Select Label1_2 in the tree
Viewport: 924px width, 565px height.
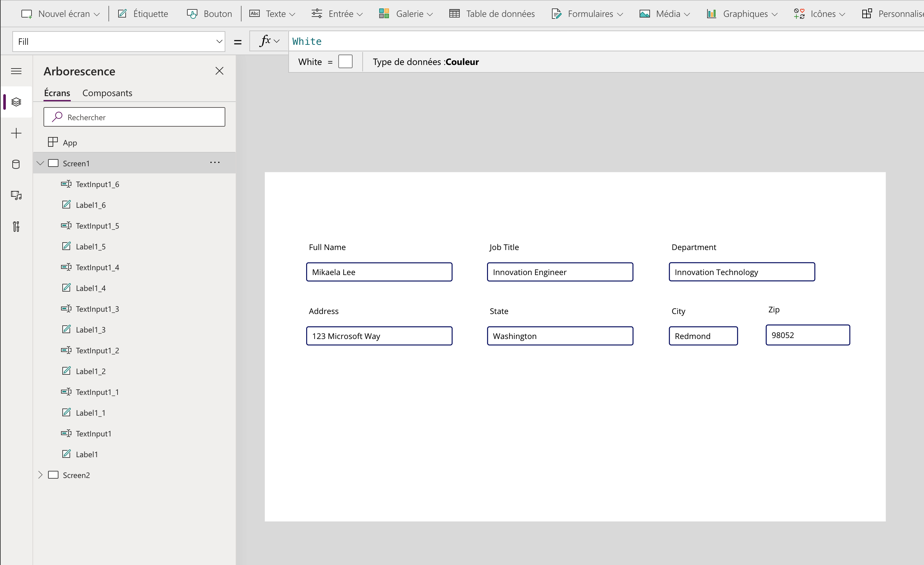pos(134,371)
